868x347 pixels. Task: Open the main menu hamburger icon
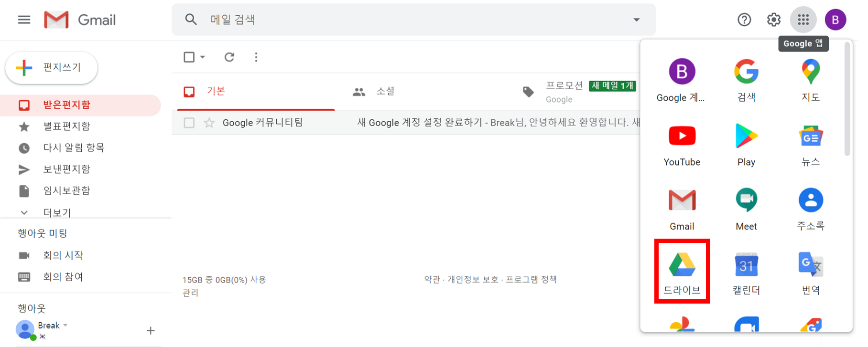[24, 20]
